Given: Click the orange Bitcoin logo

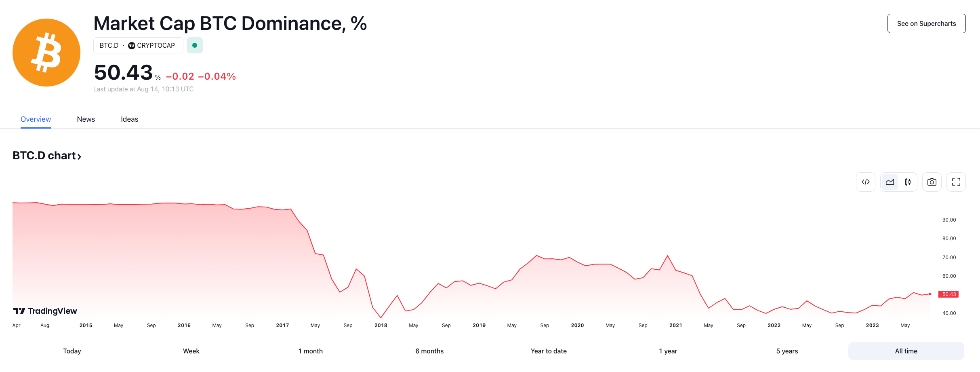Looking at the screenshot, I should click(46, 53).
